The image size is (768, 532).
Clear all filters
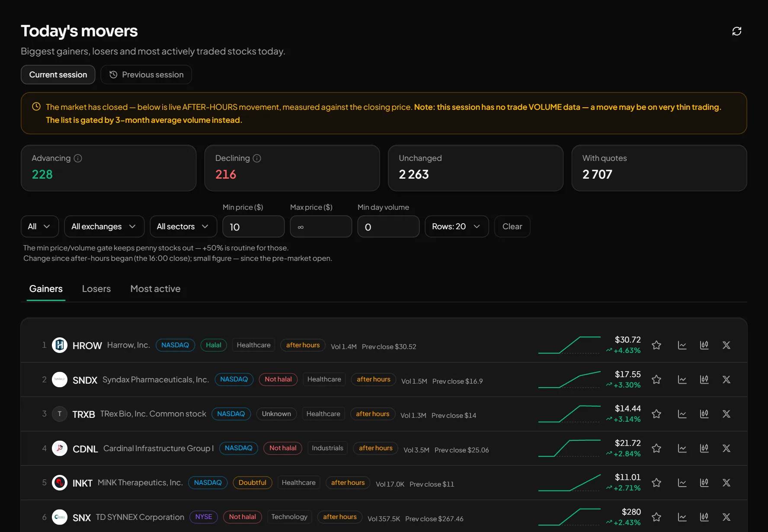(x=512, y=227)
